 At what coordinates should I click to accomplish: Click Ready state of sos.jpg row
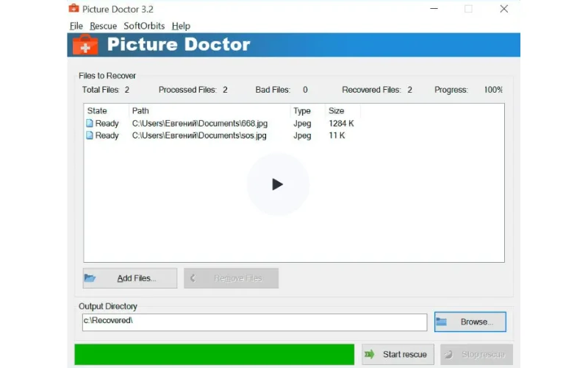107,135
